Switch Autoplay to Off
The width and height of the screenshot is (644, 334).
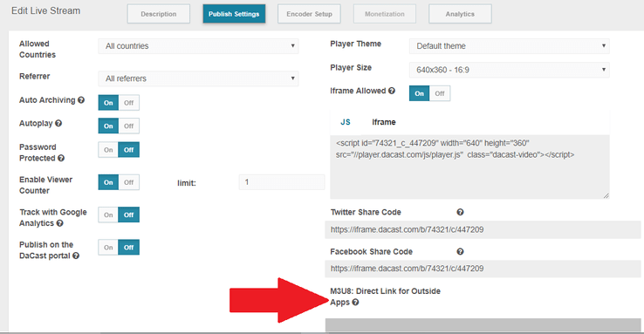coord(129,126)
